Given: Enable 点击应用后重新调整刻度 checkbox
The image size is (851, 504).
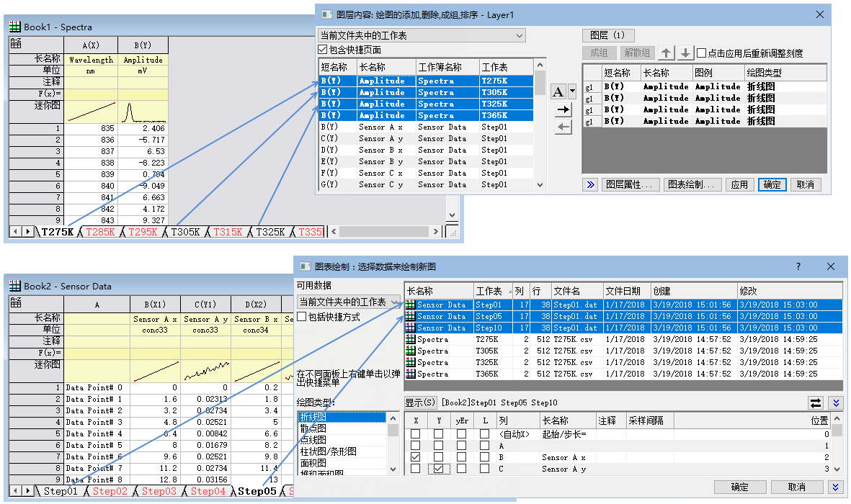Looking at the screenshot, I should coord(701,53).
